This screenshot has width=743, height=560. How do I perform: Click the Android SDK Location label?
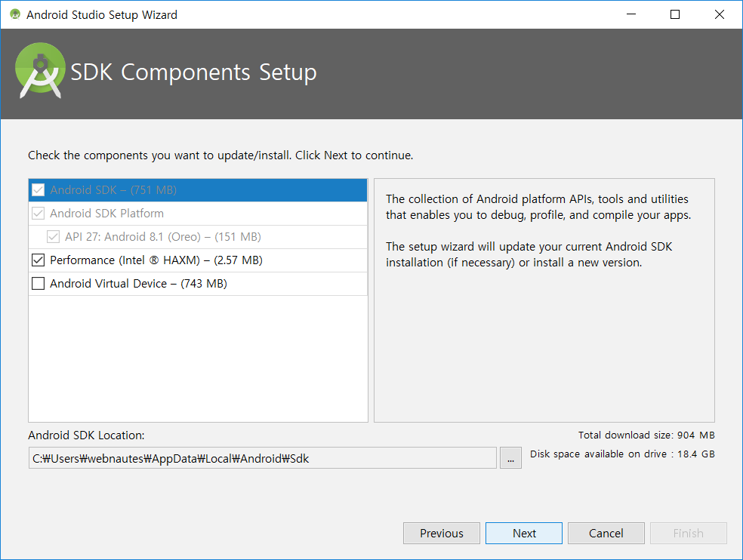point(86,435)
